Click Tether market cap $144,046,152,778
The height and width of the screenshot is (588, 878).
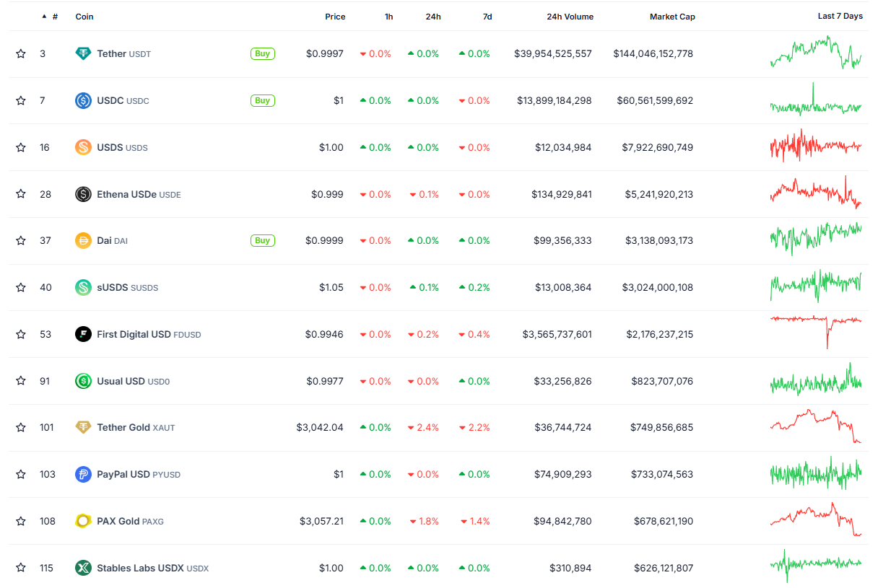[653, 53]
